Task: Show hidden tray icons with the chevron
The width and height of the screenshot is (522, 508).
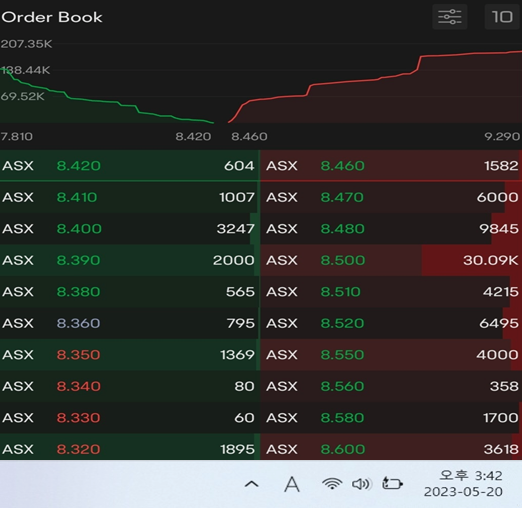Action: [x=252, y=484]
